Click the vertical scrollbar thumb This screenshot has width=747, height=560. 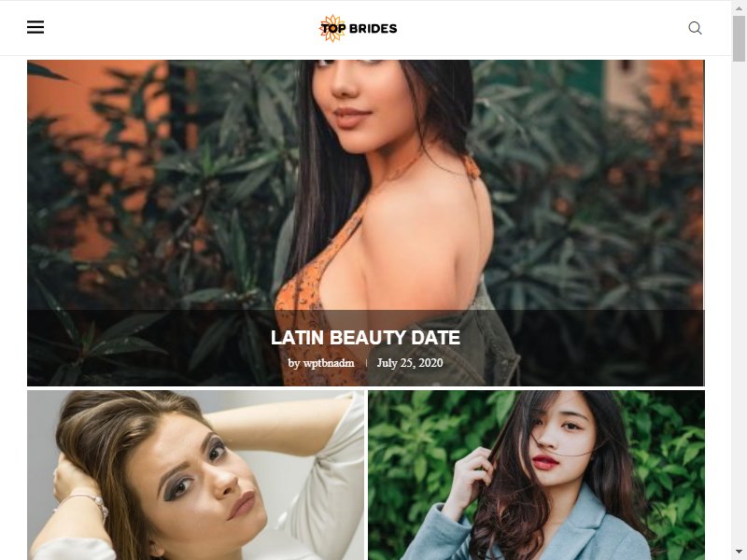(739, 38)
